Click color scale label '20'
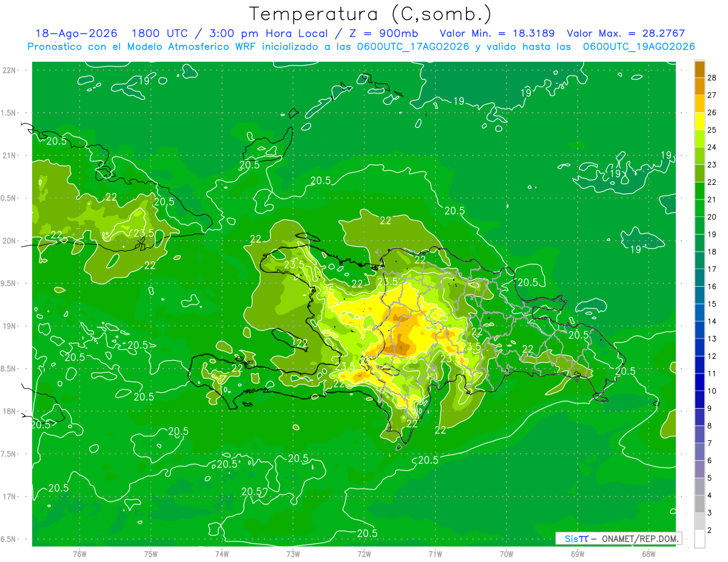The width and height of the screenshot is (728, 562). pyautogui.click(x=712, y=217)
